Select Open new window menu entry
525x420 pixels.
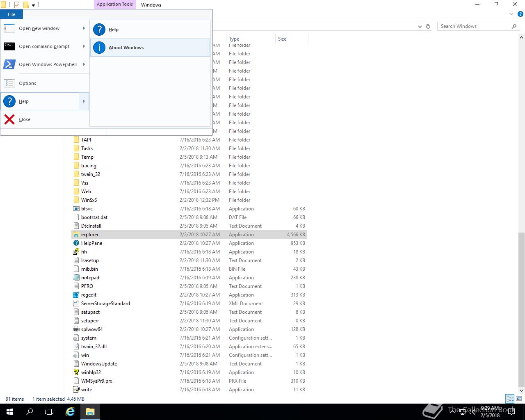(x=40, y=28)
